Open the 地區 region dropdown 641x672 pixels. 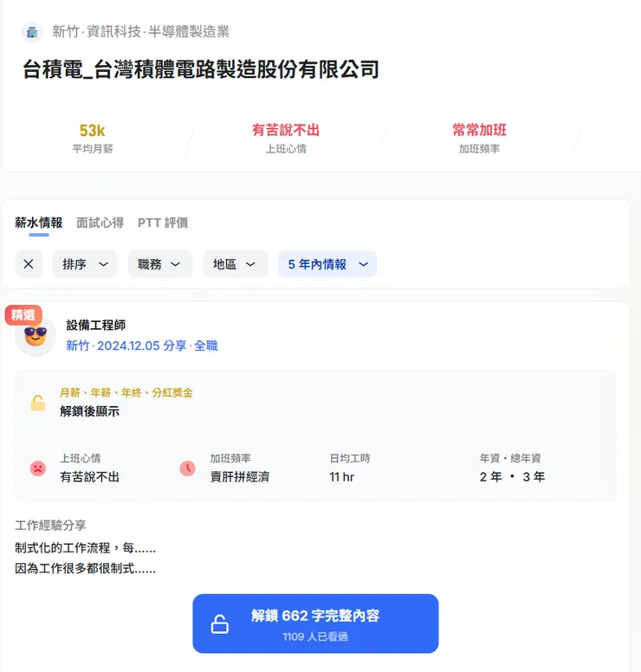(236, 264)
